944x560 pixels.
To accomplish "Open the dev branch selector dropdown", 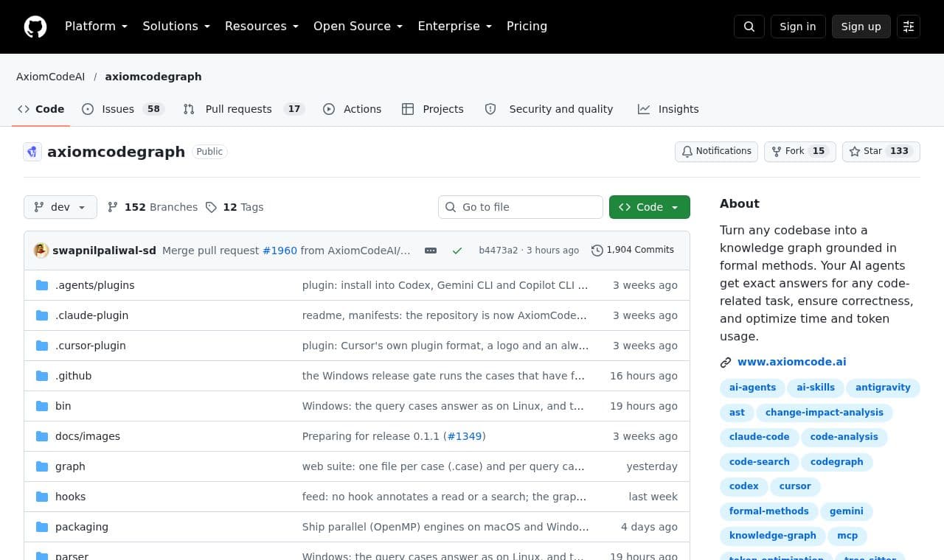I will coord(60,207).
